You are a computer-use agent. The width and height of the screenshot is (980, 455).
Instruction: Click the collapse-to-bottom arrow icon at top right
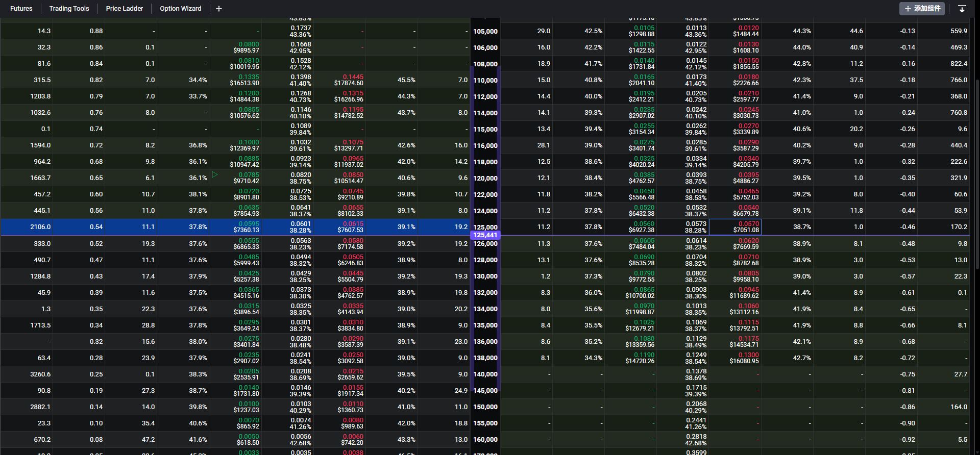962,9
